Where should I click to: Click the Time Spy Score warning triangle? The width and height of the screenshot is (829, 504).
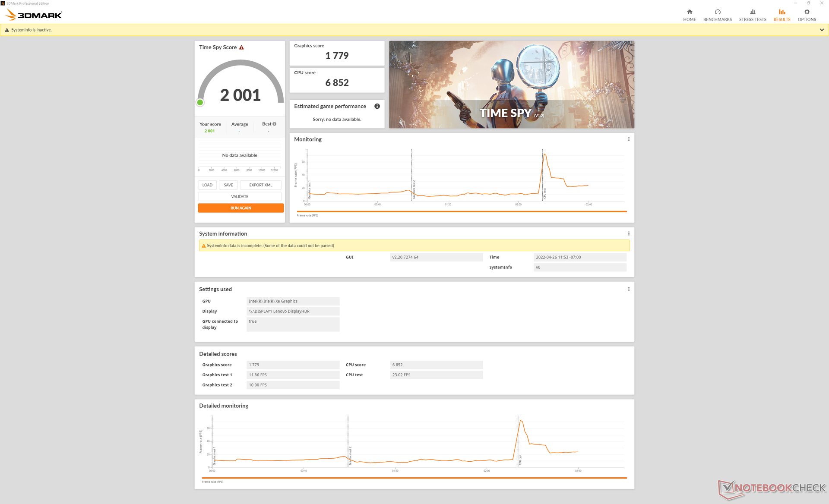pyautogui.click(x=241, y=47)
